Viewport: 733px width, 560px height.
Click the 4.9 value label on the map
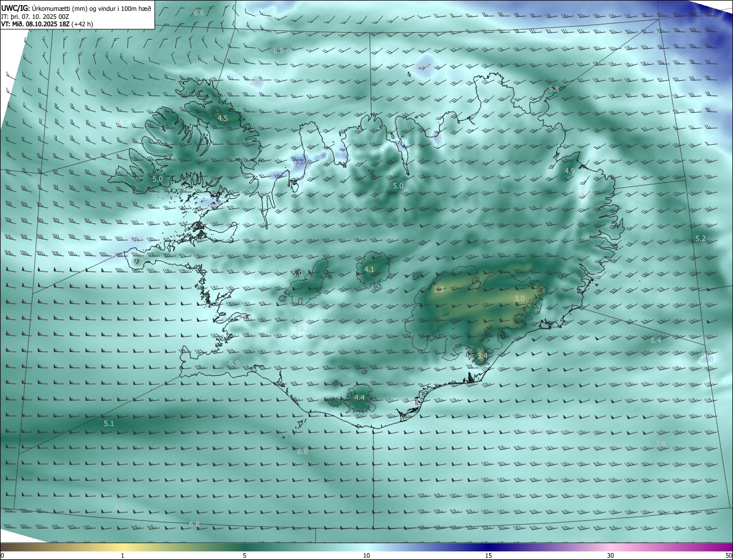click(570, 171)
